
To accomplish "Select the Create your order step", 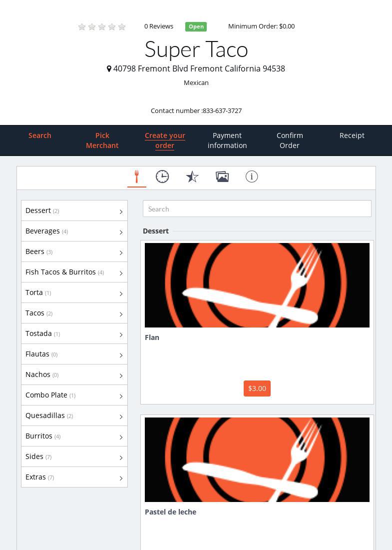I will 165,140.
